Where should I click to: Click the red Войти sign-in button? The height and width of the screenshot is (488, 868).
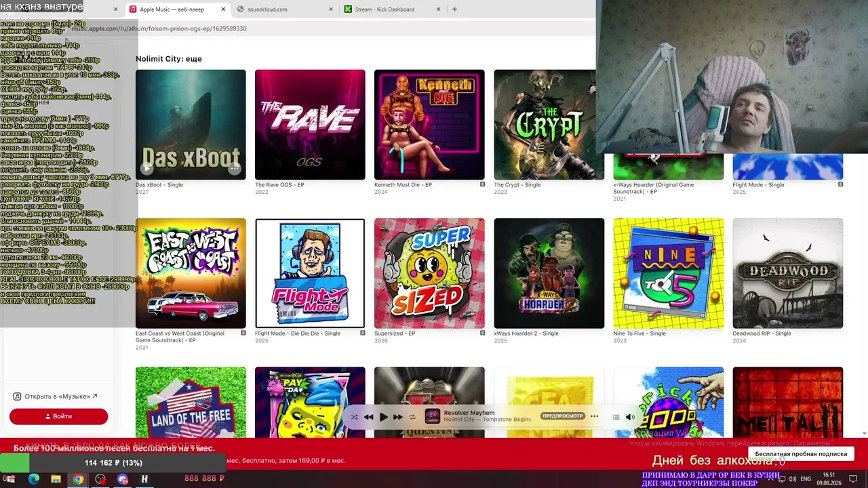click(x=58, y=416)
